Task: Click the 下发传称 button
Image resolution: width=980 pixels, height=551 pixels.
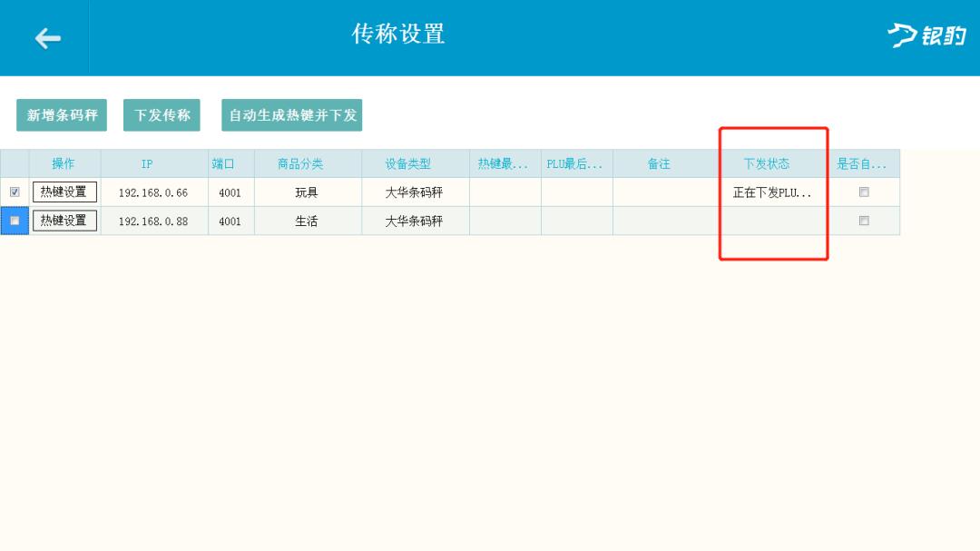Action: pyautogui.click(x=161, y=114)
